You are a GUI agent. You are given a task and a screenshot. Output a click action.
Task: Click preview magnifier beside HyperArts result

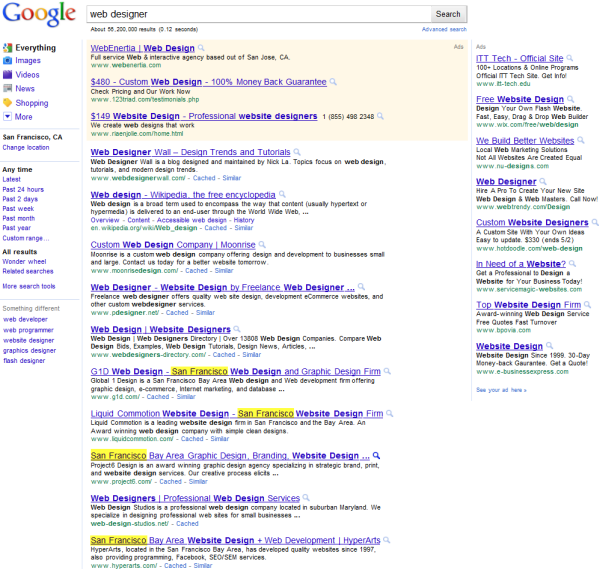[x=386, y=540]
